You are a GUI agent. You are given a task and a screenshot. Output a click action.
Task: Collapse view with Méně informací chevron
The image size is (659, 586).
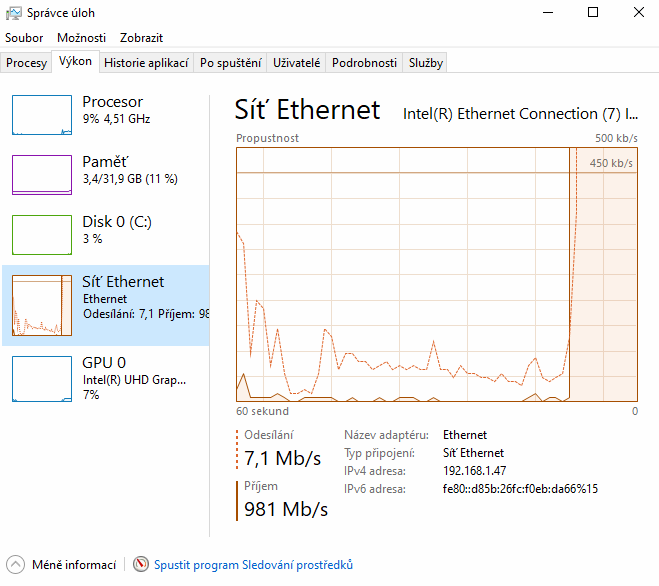[15, 565]
